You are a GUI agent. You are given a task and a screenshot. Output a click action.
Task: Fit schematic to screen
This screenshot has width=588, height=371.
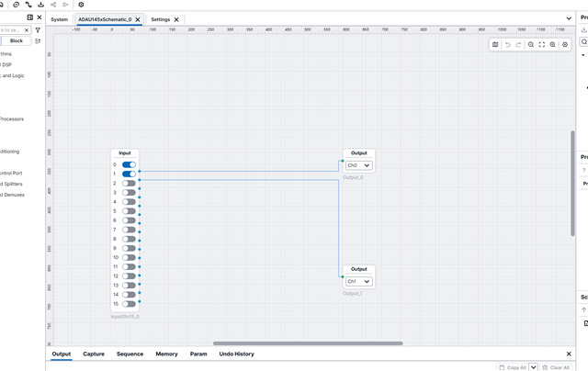click(542, 45)
